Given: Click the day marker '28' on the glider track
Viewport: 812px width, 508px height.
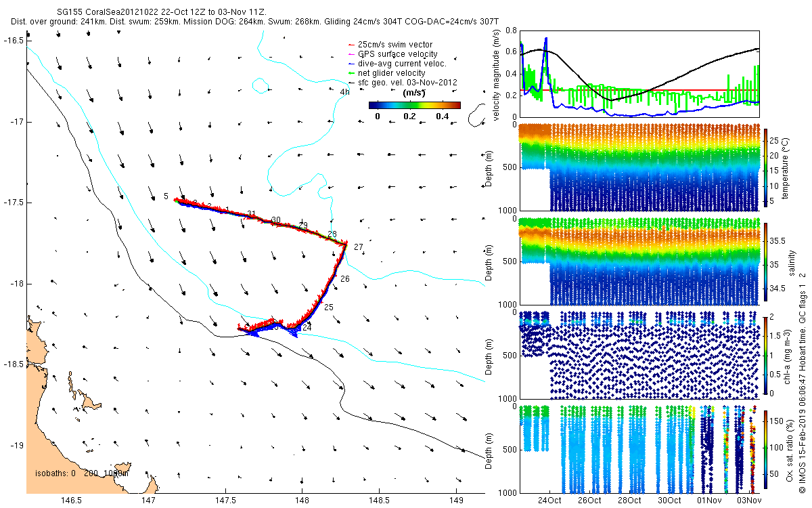Looking at the screenshot, I should (x=332, y=234).
